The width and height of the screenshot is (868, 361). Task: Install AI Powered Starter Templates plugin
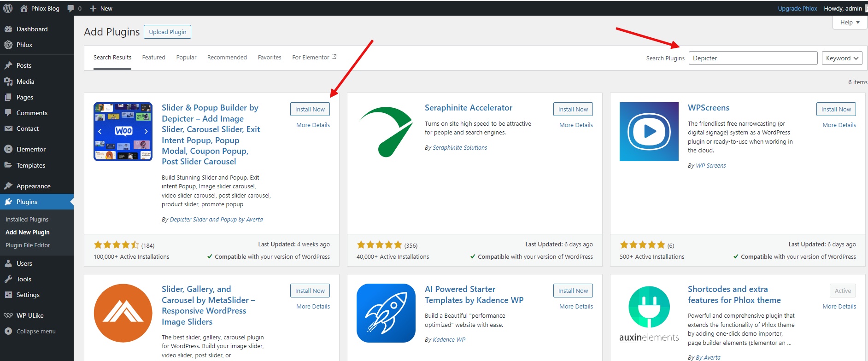coord(573,291)
